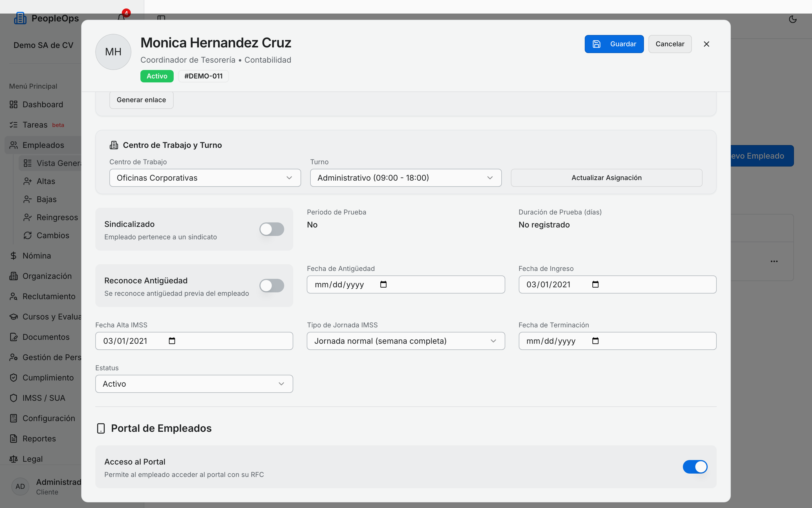Image resolution: width=812 pixels, height=508 pixels.
Task: Open Dashboard in the main menu
Action: pos(43,104)
